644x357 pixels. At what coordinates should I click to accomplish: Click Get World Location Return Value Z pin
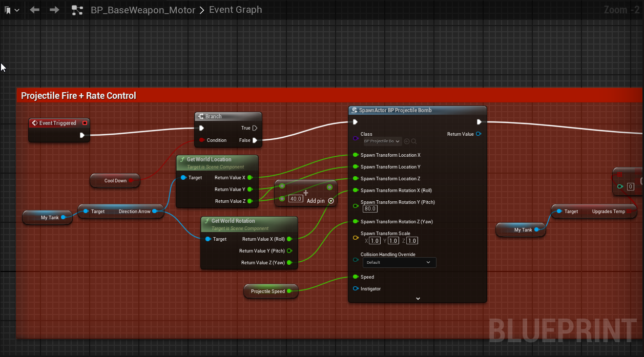250,201
